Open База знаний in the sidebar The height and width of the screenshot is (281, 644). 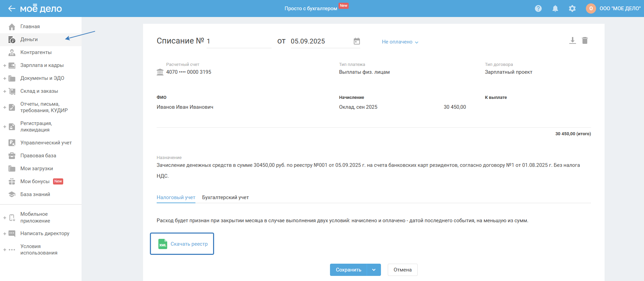pyautogui.click(x=35, y=194)
